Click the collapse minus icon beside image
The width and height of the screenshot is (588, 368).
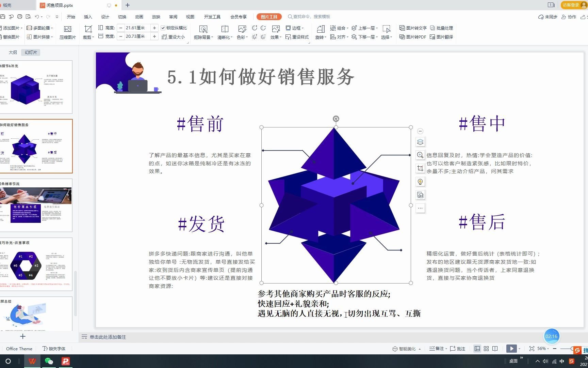(x=420, y=131)
